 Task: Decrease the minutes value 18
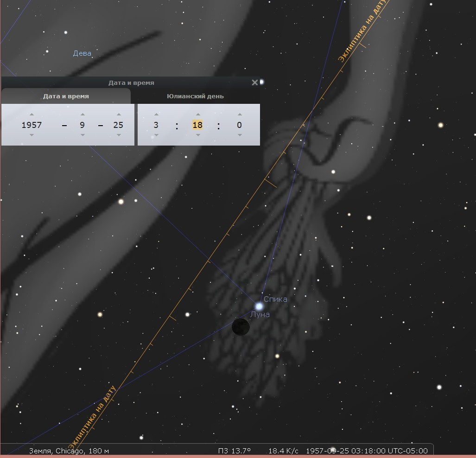point(198,135)
